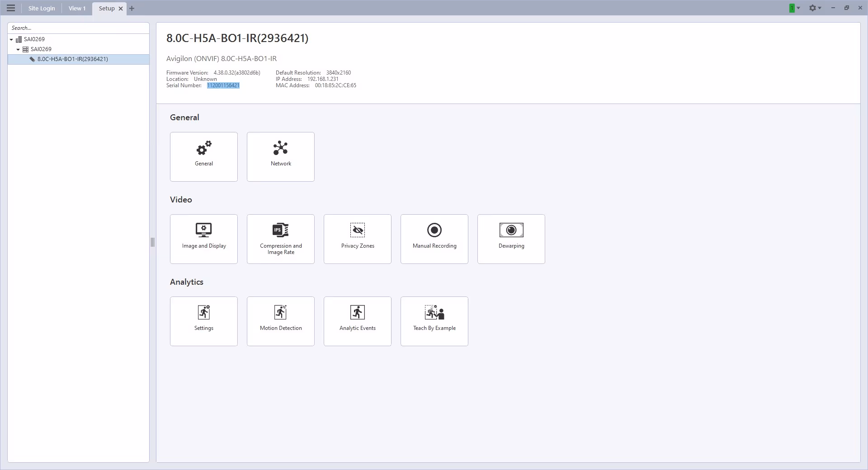The height and width of the screenshot is (470, 868).
Task: Collapse the top-level SAI0269 site node
Action: tap(11, 40)
